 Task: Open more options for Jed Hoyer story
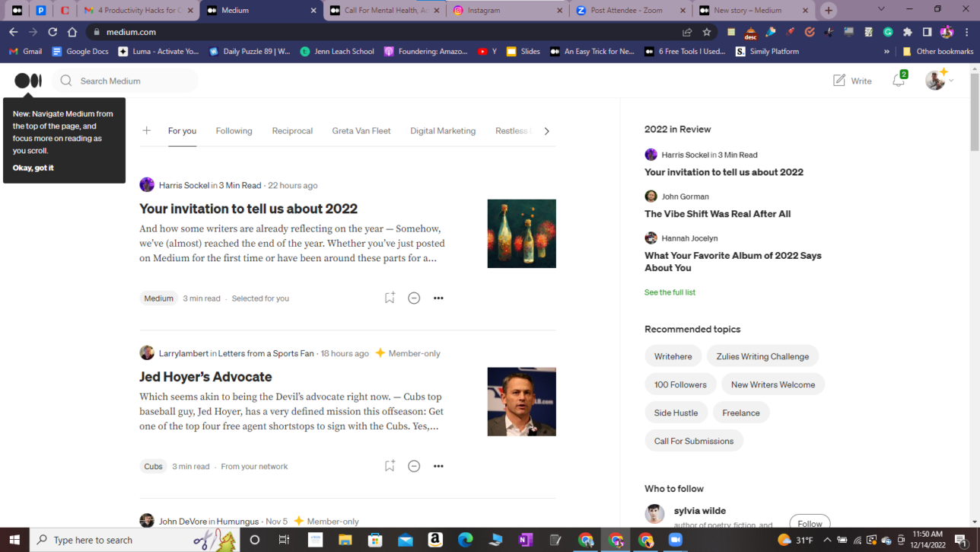point(438,466)
